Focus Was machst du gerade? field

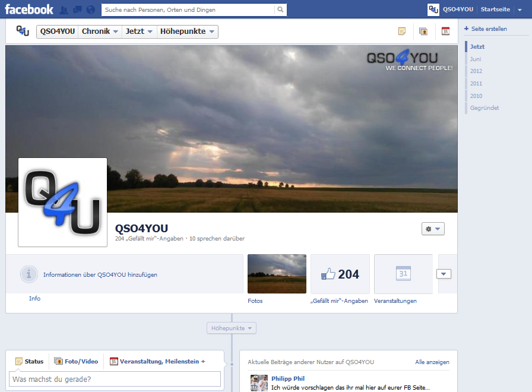pyautogui.click(x=115, y=379)
